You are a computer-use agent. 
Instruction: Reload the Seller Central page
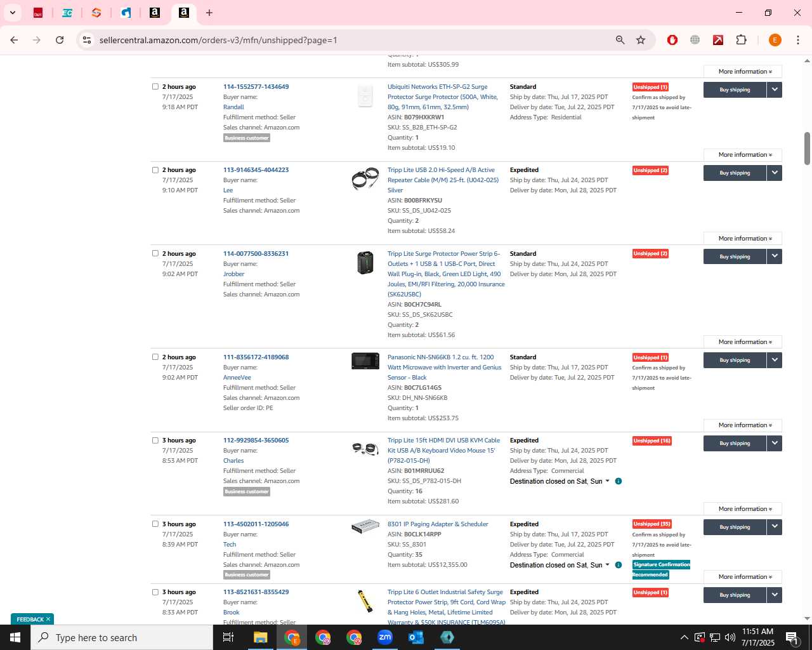click(x=60, y=40)
